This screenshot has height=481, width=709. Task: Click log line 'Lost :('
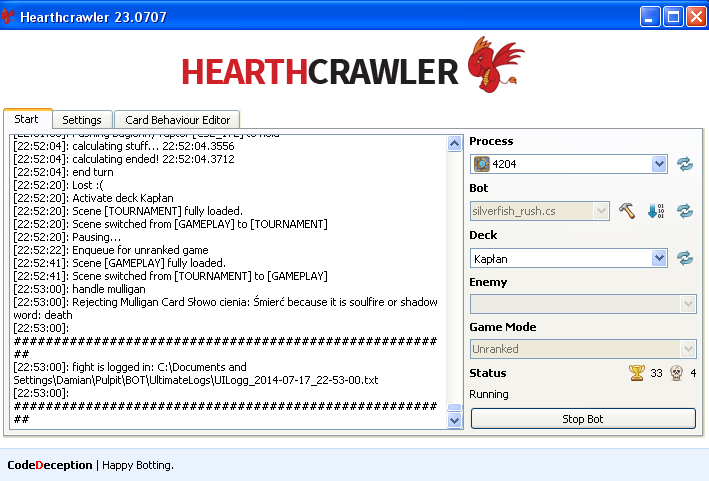tap(58, 185)
